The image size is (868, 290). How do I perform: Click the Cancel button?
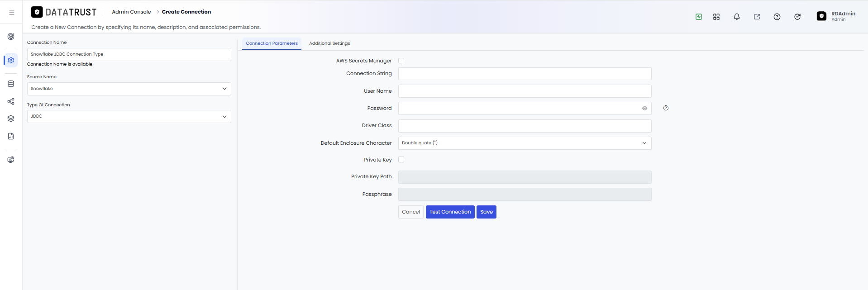point(411,212)
